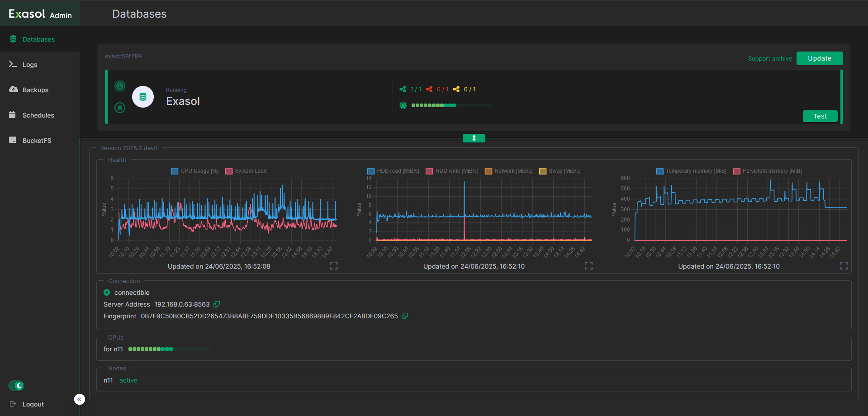The image size is (868, 416).
Task: Go to Backups page
Action: tap(40, 90)
